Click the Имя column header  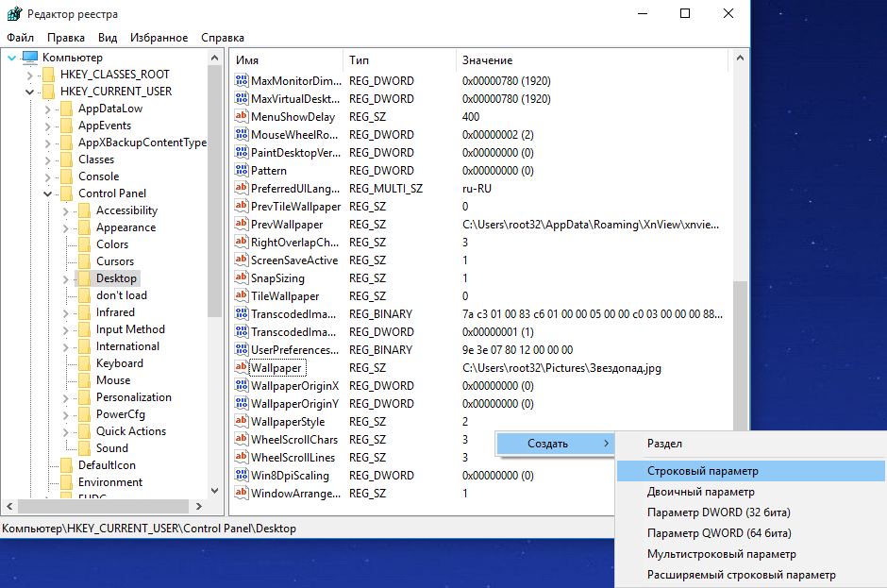click(x=247, y=60)
